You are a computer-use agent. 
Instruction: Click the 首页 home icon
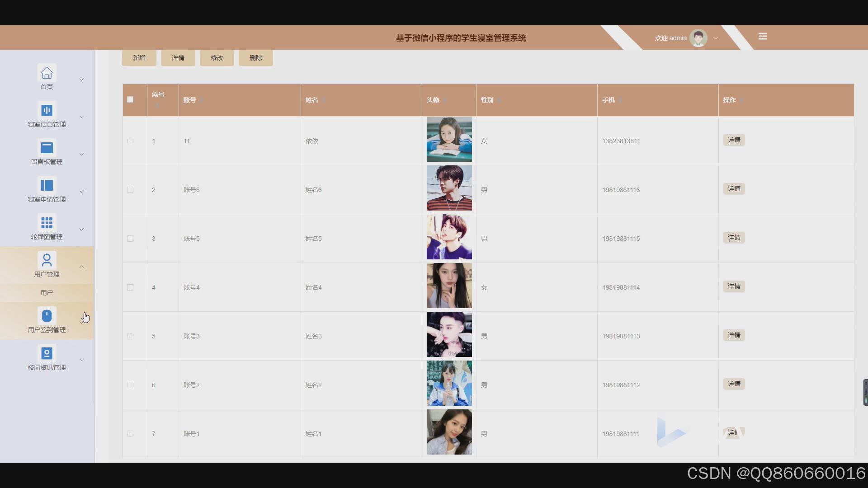point(47,73)
